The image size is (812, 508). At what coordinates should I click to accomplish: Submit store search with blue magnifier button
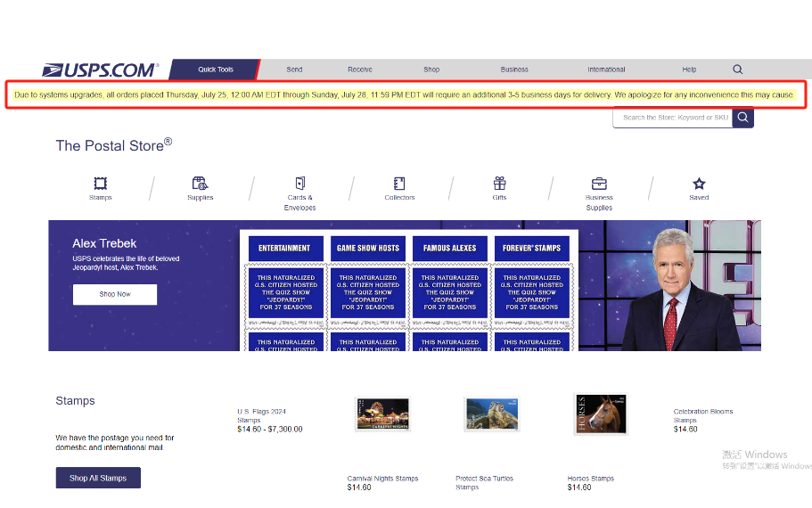(742, 118)
